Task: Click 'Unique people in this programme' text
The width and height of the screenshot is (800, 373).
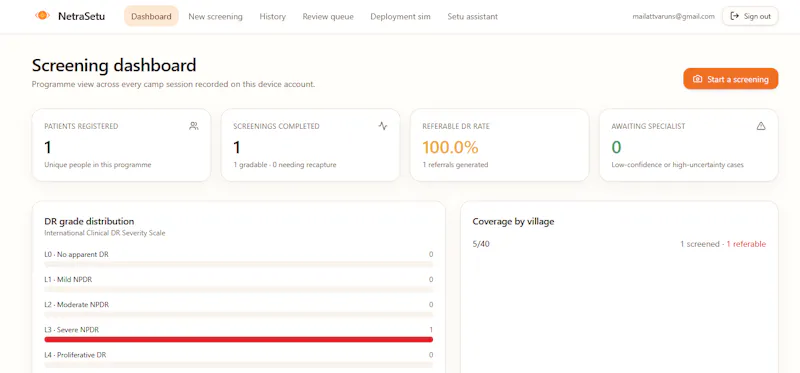Action: [x=98, y=165]
